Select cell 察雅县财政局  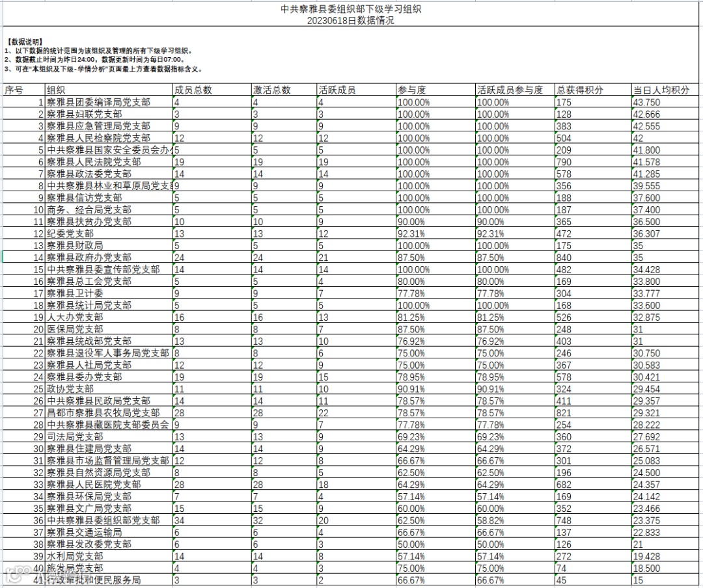point(109,245)
